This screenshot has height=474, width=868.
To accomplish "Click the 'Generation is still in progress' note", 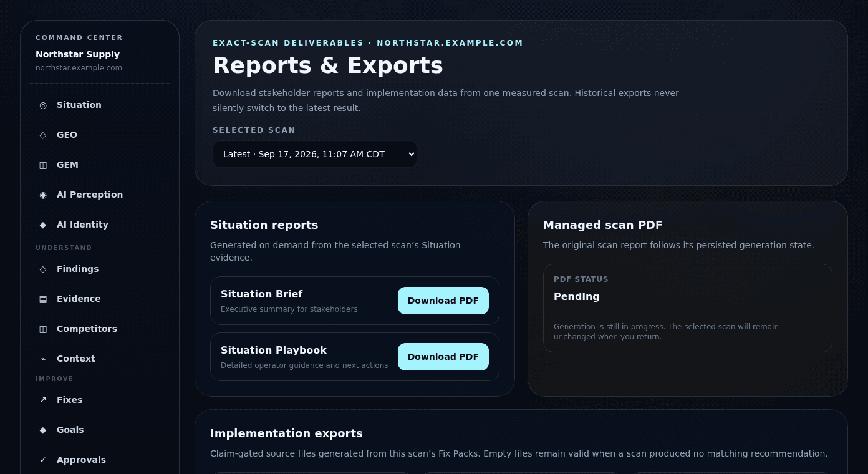I will (666, 331).
